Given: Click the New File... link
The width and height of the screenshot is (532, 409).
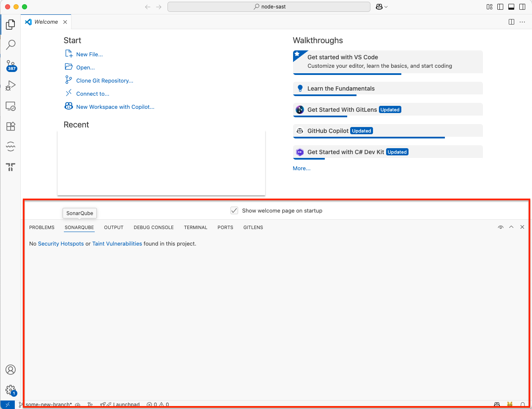Looking at the screenshot, I should [89, 54].
